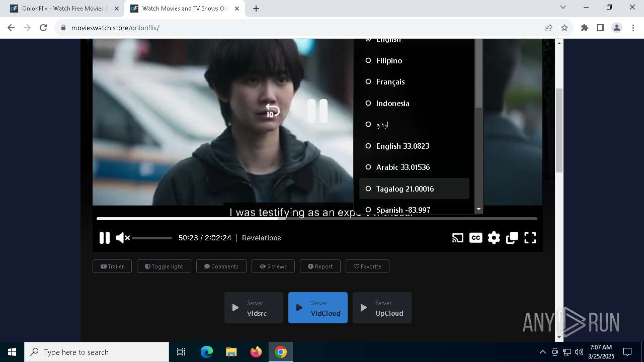The width and height of the screenshot is (644, 362).
Task: Select Tagalog 21.00016 subtitle
Action: pos(414,189)
